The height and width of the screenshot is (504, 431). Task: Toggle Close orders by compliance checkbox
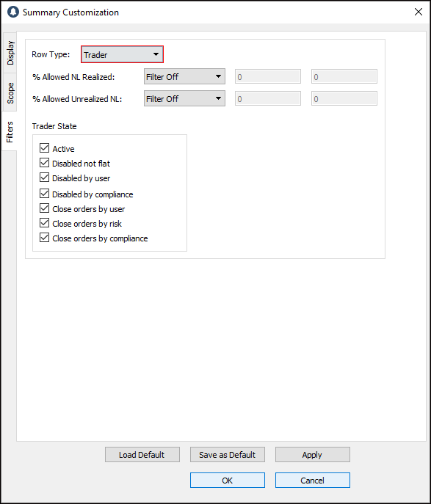(44, 238)
